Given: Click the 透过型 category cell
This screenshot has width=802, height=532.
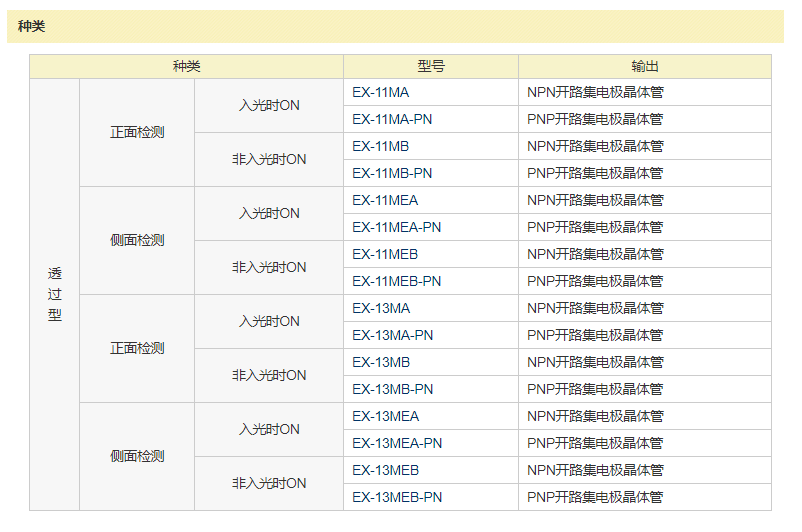Looking at the screenshot, I should (x=54, y=294).
